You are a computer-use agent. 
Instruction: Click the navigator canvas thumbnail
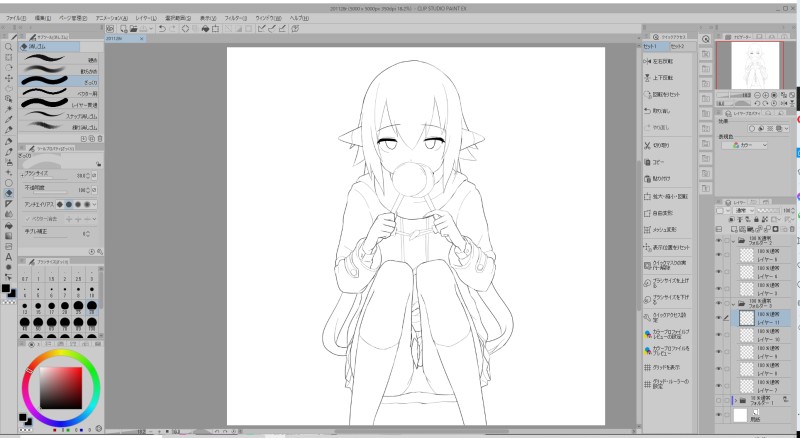pos(756,65)
